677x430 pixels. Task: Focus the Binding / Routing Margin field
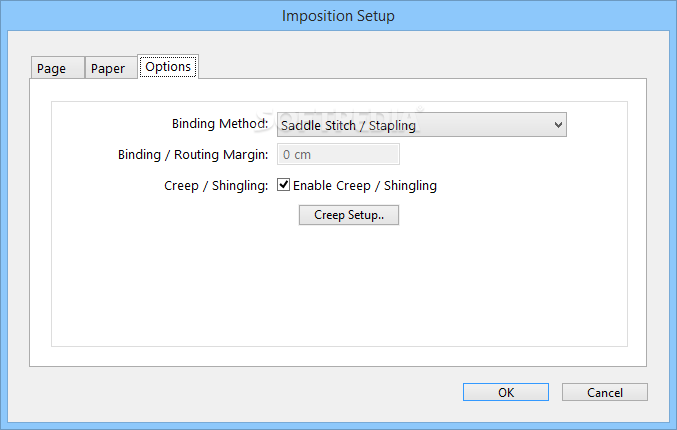(x=338, y=154)
